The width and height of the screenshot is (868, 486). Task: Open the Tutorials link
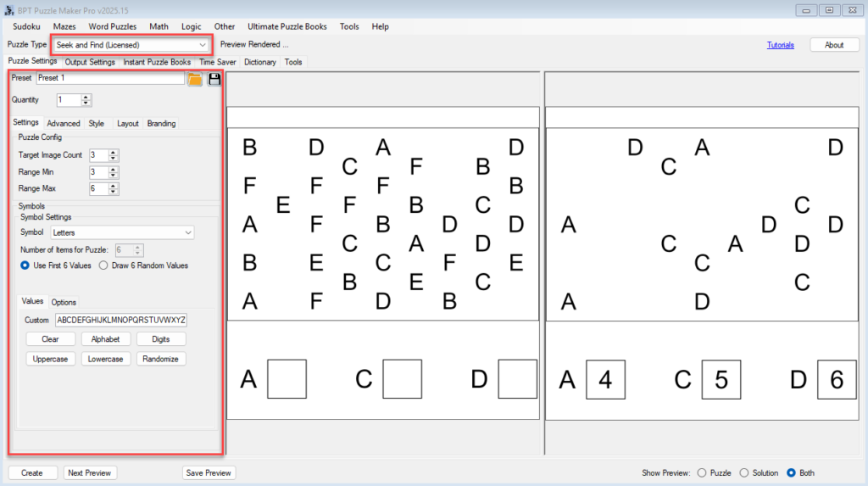(780, 45)
